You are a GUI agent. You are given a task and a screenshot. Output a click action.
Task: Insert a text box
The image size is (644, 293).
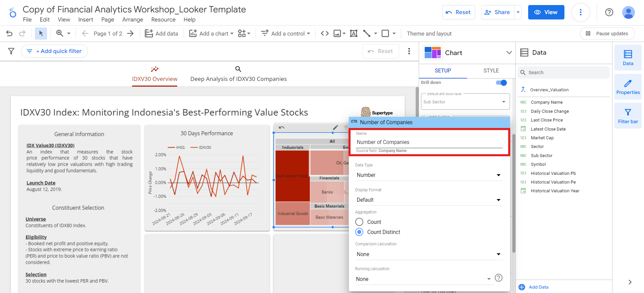pos(354,33)
